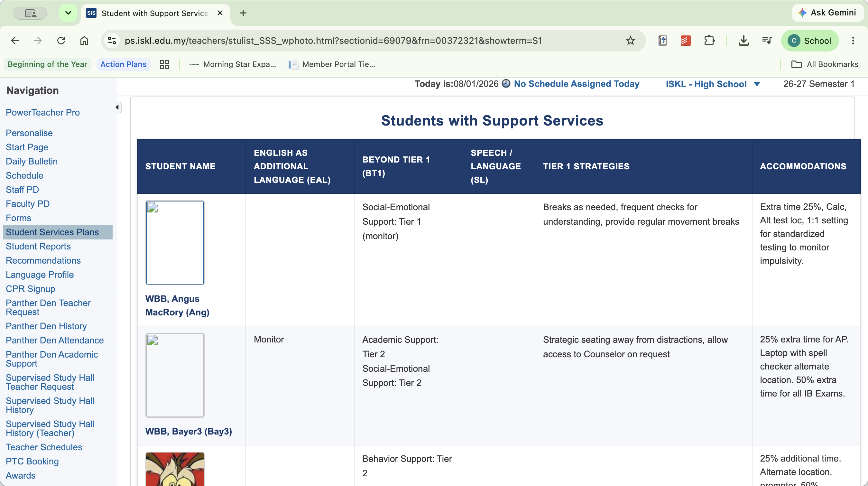
Task: Expand the ISKL - High School dropdown
Action: [713, 84]
